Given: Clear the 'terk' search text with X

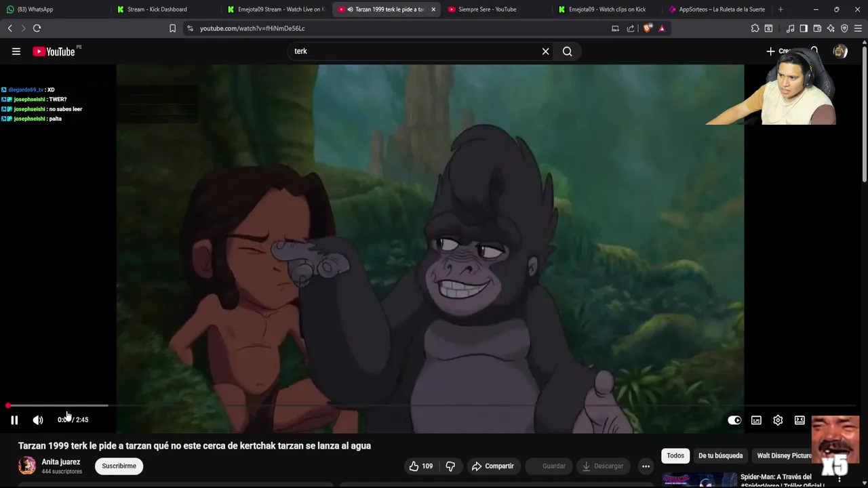Looking at the screenshot, I should pos(545,52).
